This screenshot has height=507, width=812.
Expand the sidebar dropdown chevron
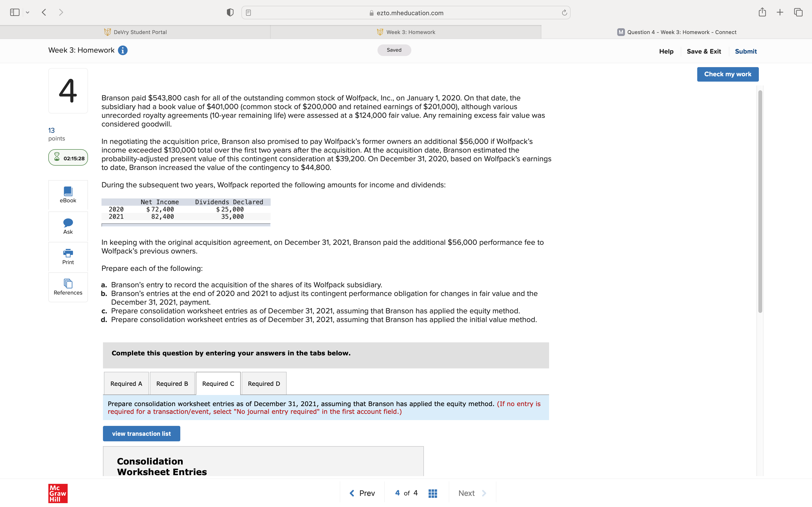(x=28, y=12)
